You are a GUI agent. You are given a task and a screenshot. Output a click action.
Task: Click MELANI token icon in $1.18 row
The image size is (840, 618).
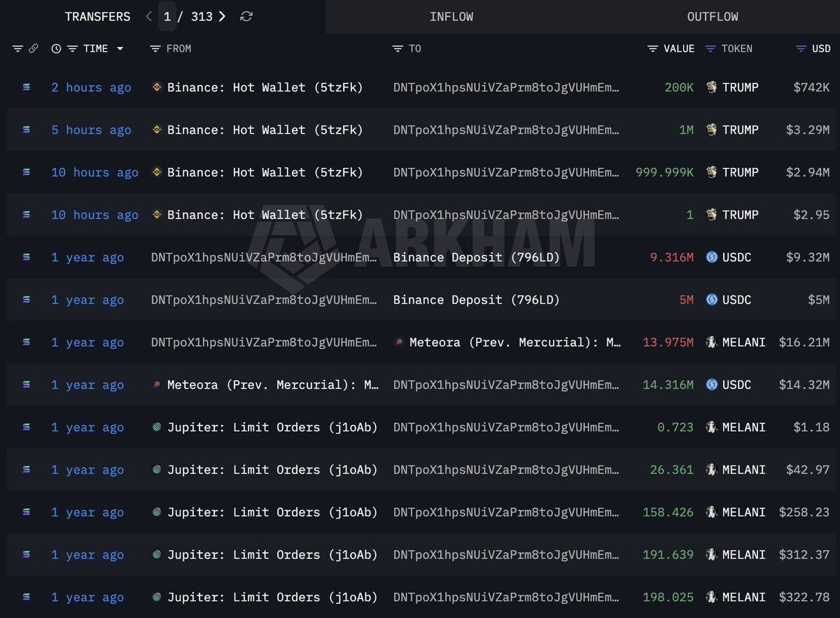(x=712, y=427)
